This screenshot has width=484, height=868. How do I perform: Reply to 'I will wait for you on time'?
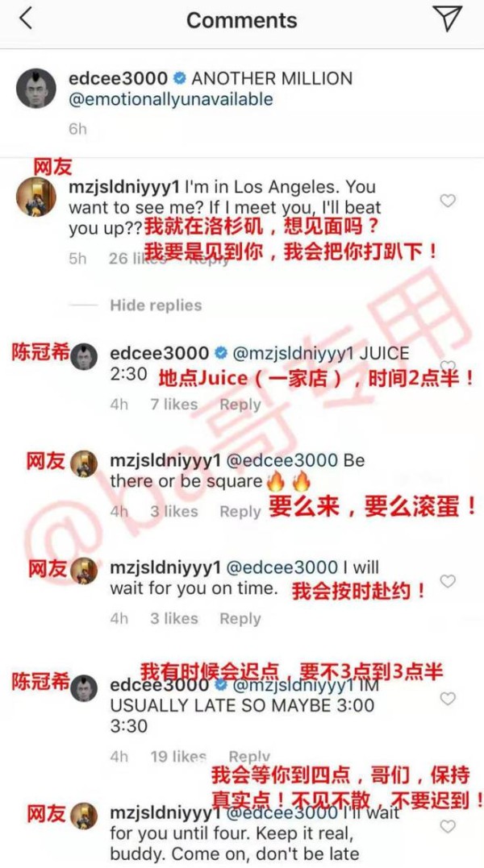240,618
